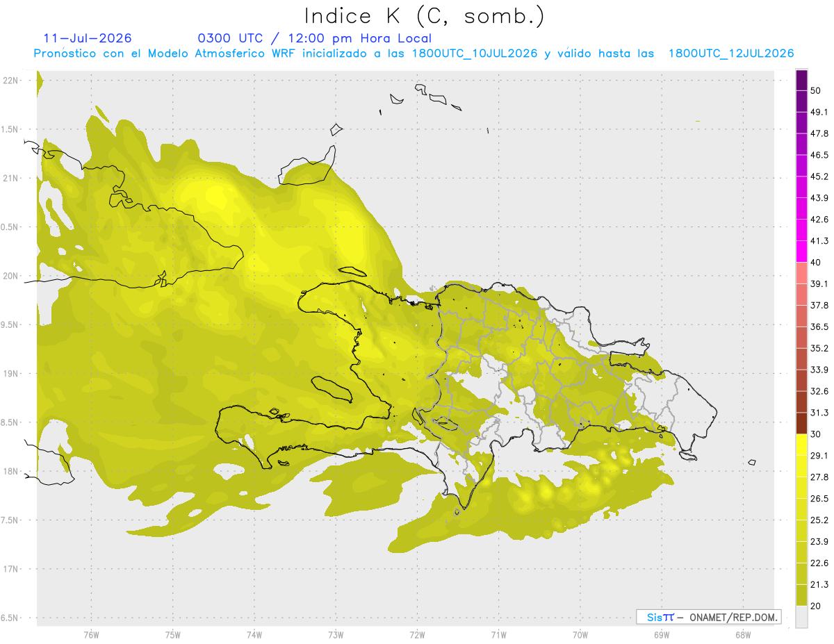Click the legend value "43.9"
The image size is (834, 644).
pyautogui.click(x=819, y=198)
